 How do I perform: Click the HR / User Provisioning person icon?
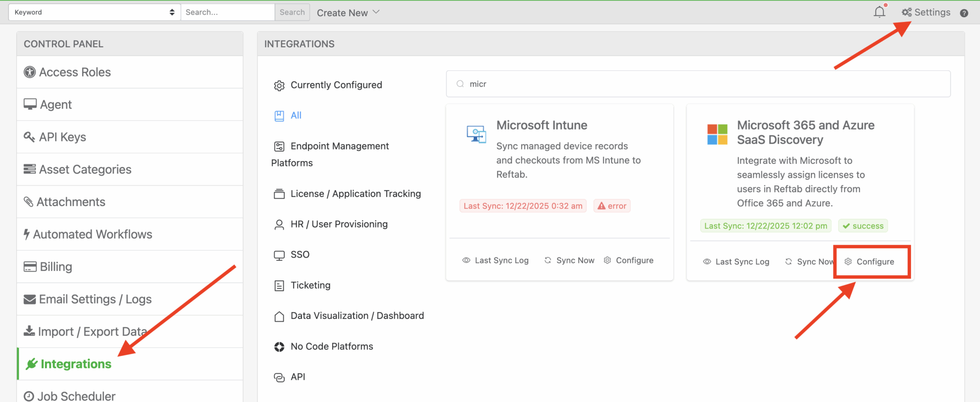tap(279, 225)
